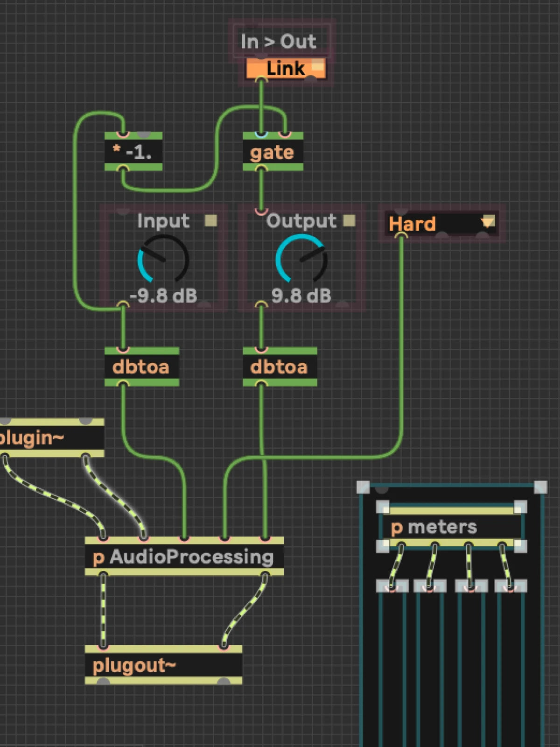Screen dimensions: 560x747
Task: Select the p meters subpatcher
Action: (451, 527)
